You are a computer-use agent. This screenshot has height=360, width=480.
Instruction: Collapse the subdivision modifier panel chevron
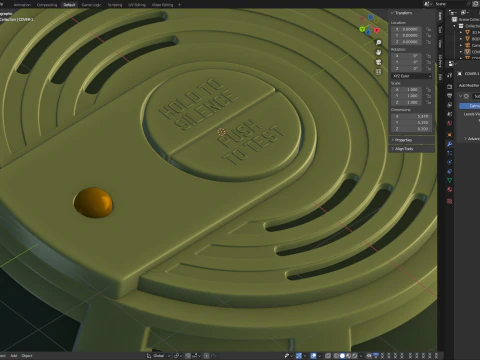coord(461,96)
